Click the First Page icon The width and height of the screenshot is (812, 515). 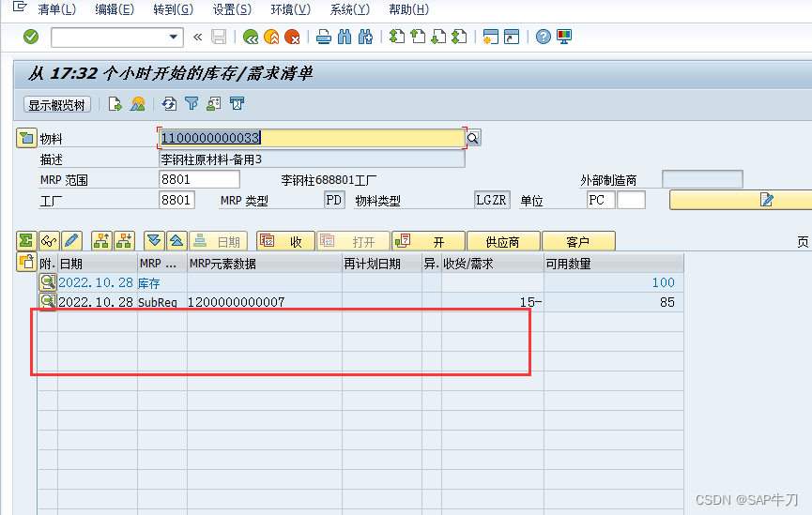(397, 37)
